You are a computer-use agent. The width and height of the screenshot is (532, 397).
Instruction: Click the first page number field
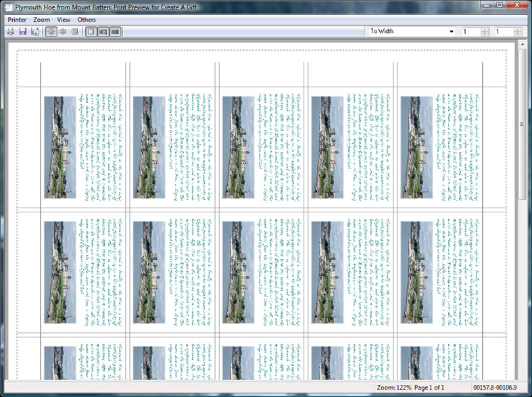[471, 32]
